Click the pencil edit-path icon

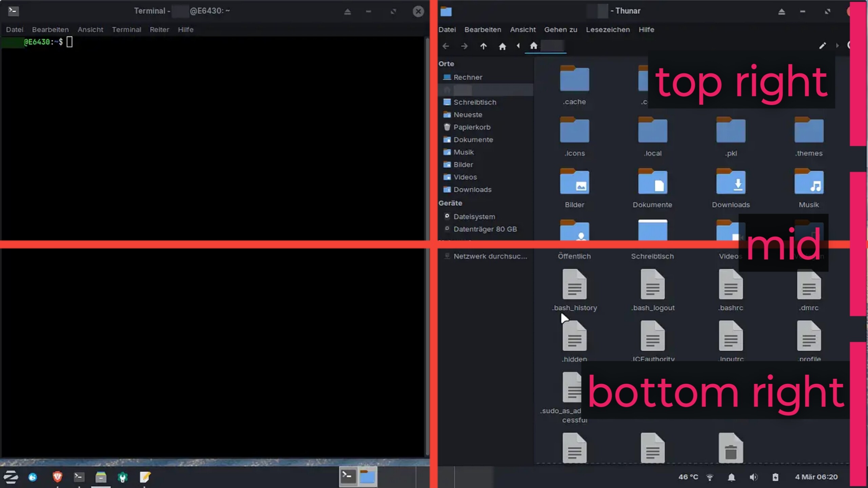[822, 46]
